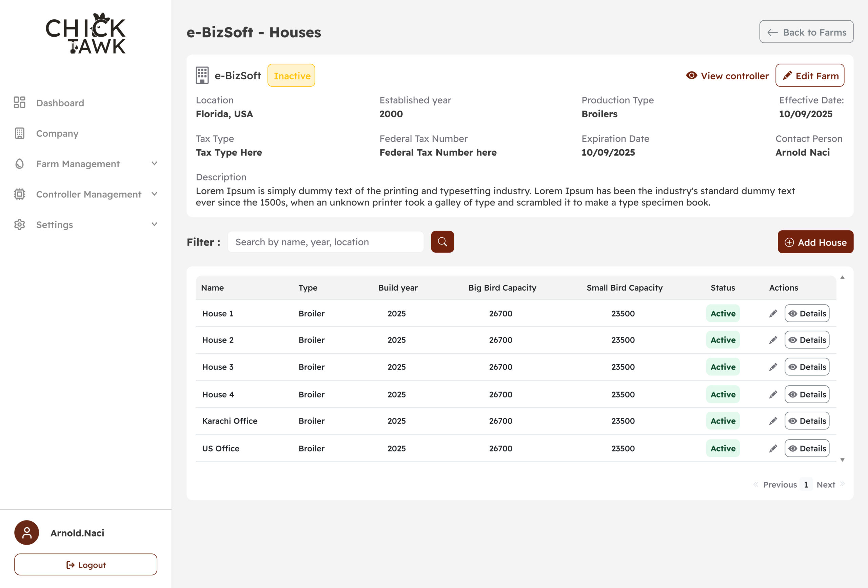Image resolution: width=868 pixels, height=588 pixels.
Task: Click the magnifier search button
Action: click(442, 242)
